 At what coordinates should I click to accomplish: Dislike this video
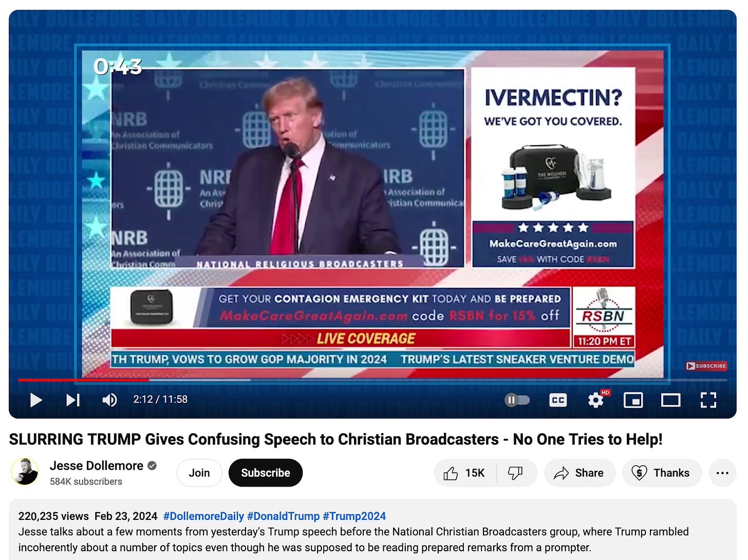coord(515,473)
